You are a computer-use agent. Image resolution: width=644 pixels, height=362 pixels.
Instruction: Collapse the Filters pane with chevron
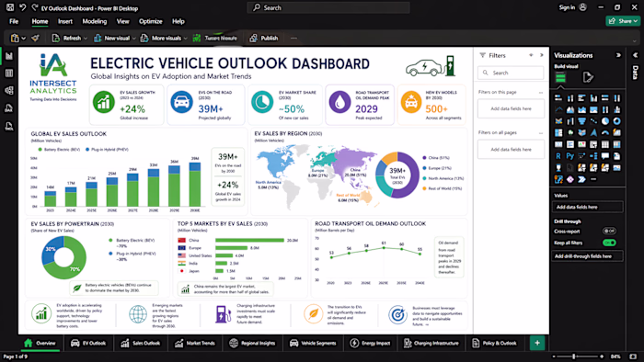[541, 55]
